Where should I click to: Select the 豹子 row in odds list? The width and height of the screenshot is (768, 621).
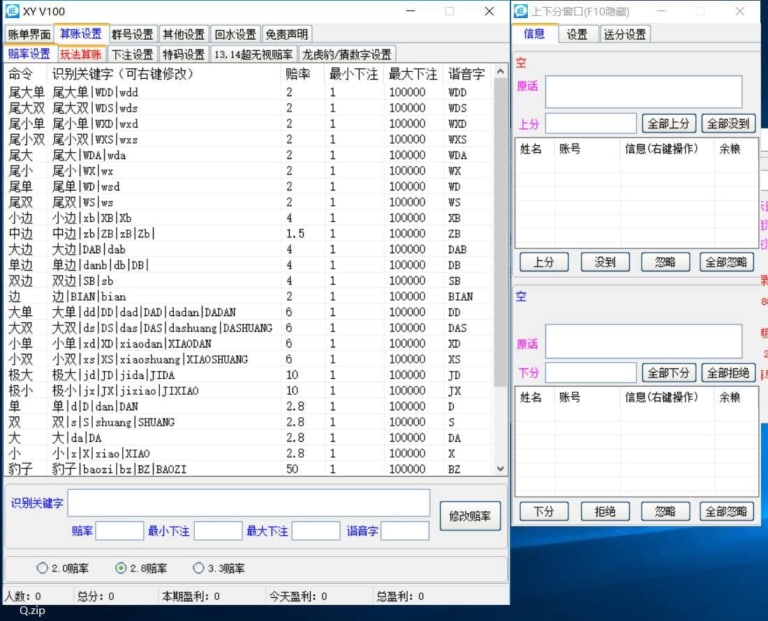pos(150,469)
